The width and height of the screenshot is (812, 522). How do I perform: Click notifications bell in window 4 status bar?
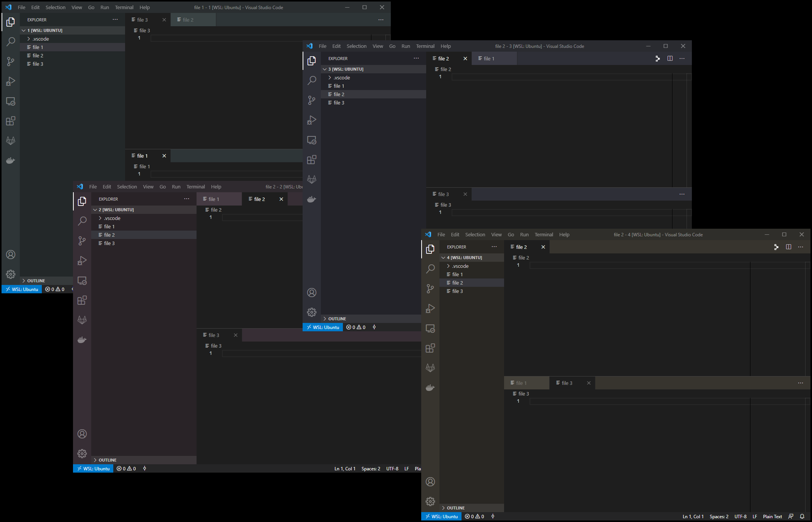click(802, 516)
